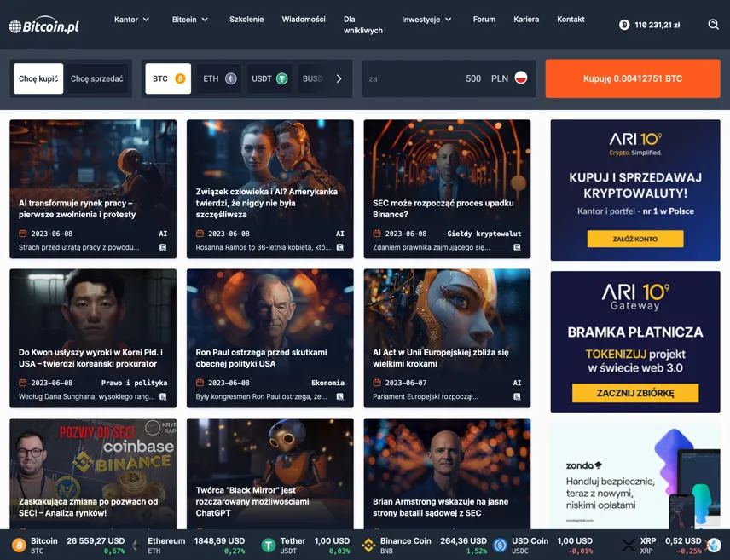Open the zonda advertisement banner
Image resolution: width=730 pixels, height=560 pixels.
[635, 476]
